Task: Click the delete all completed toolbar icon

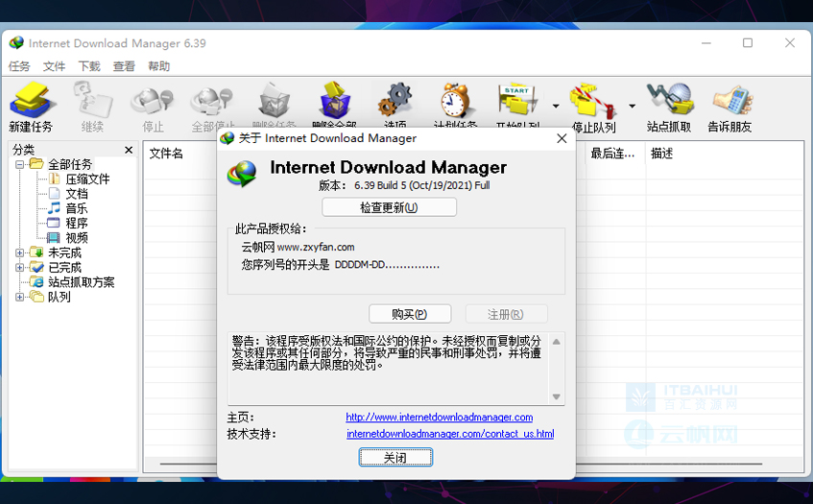Action: click(x=334, y=100)
